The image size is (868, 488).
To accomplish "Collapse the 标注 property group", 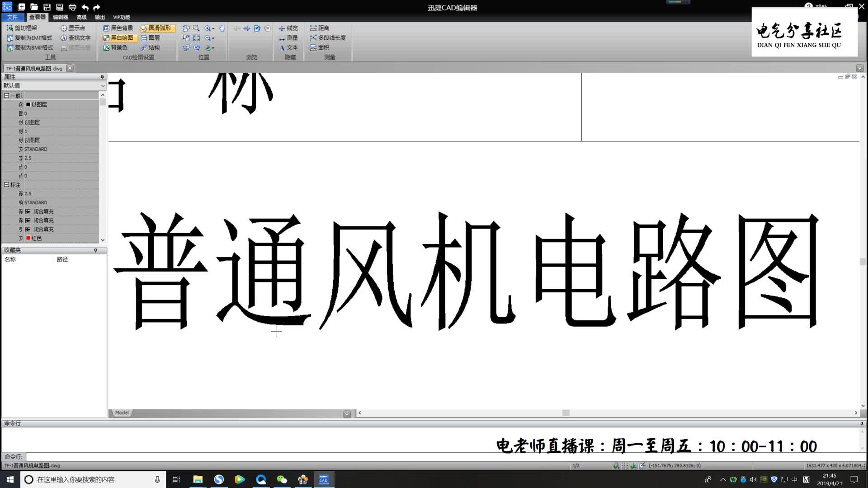I will (x=7, y=184).
